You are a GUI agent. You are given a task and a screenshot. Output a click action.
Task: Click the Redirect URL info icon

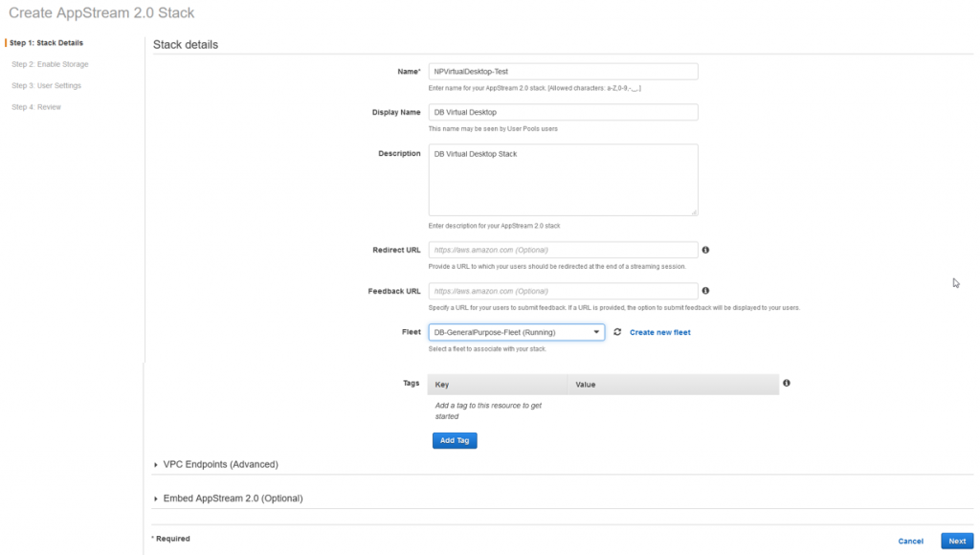tap(705, 250)
